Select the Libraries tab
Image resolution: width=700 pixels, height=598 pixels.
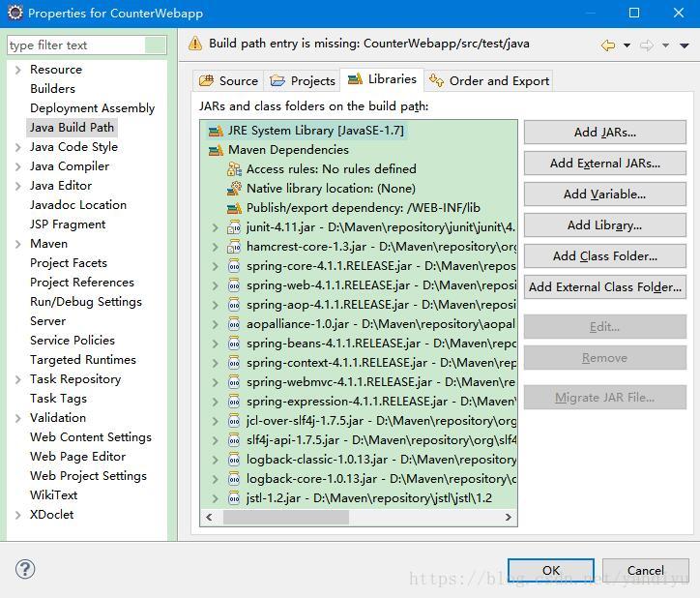coord(382,79)
